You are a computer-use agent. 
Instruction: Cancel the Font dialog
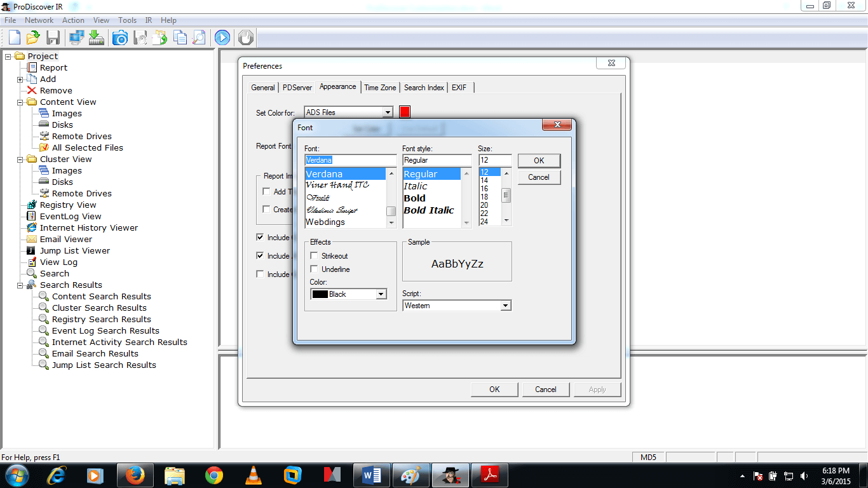[x=538, y=177]
